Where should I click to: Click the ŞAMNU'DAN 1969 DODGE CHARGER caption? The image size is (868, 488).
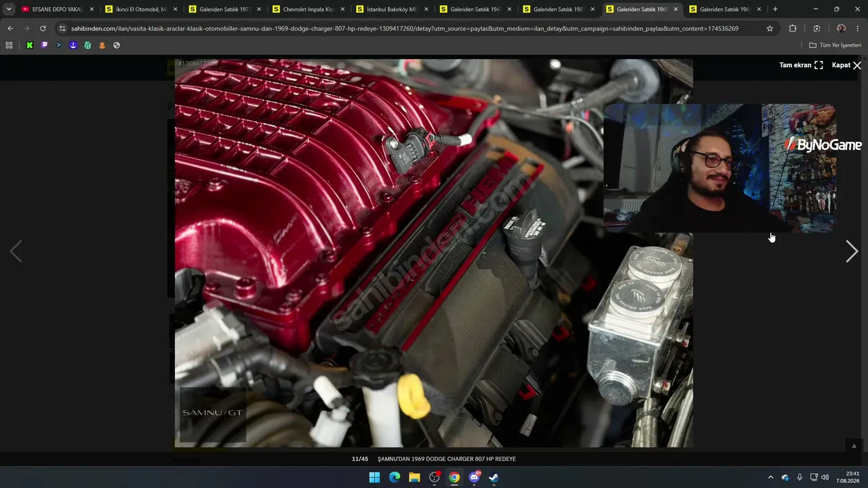coord(446,459)
